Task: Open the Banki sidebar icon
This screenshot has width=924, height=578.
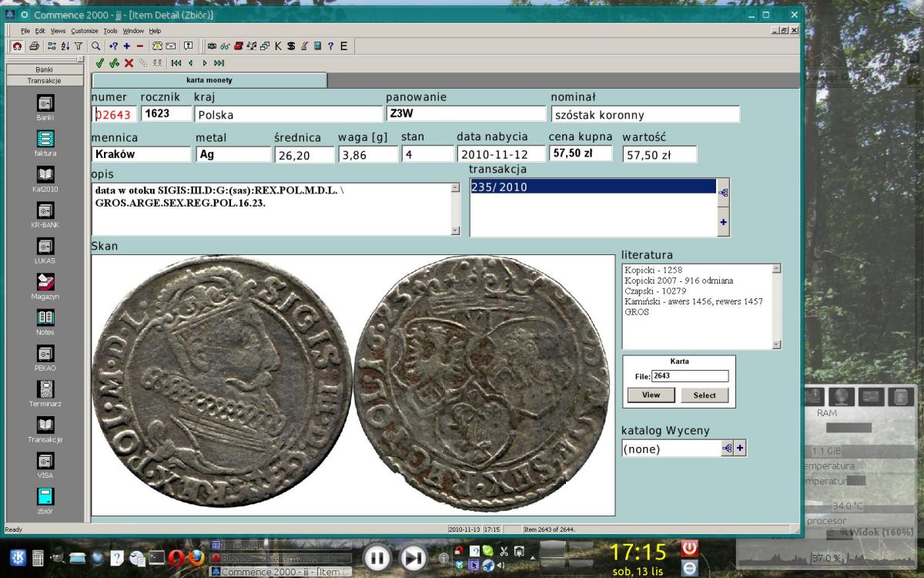Action: tap(45, 103)
